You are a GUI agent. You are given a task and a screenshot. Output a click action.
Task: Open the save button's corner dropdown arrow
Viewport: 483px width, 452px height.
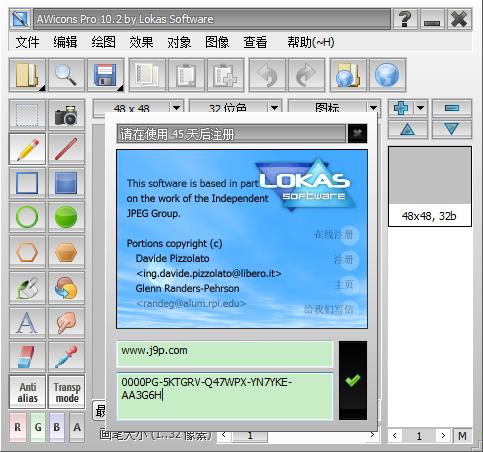[120, 88]
